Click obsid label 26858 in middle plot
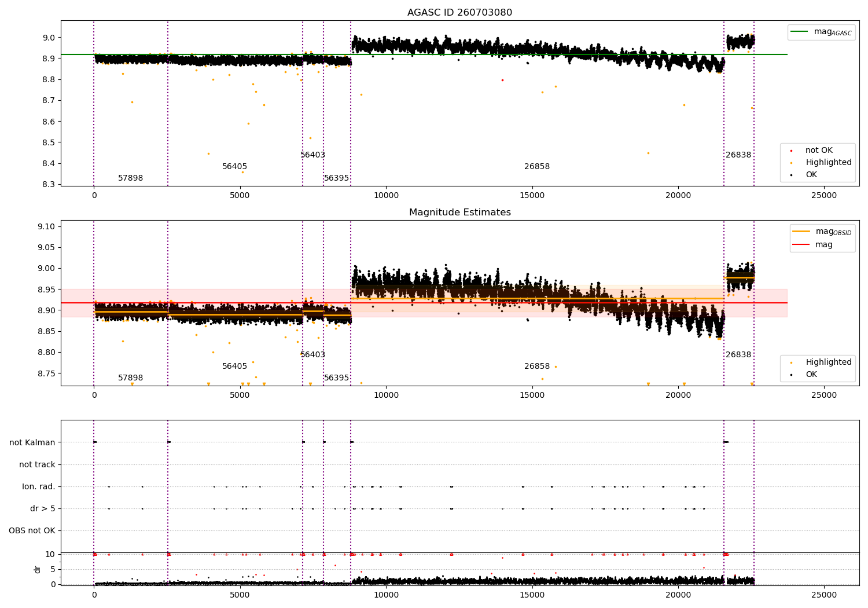 537,367
